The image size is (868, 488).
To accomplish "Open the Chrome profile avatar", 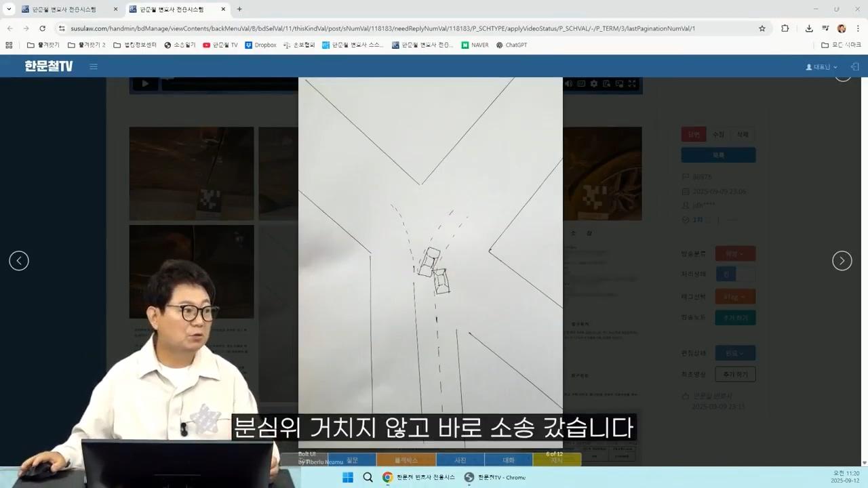I will tap(842, 28).
